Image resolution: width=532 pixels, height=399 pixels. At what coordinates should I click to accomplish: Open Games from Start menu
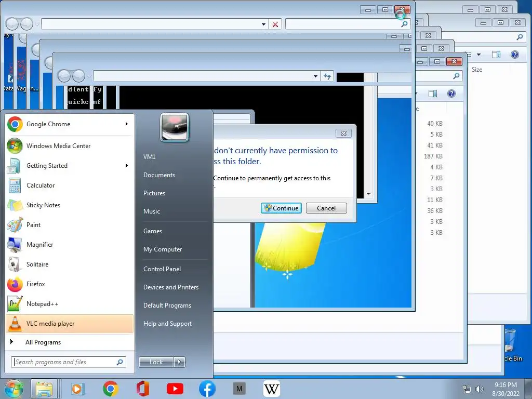tap(153, 231)
